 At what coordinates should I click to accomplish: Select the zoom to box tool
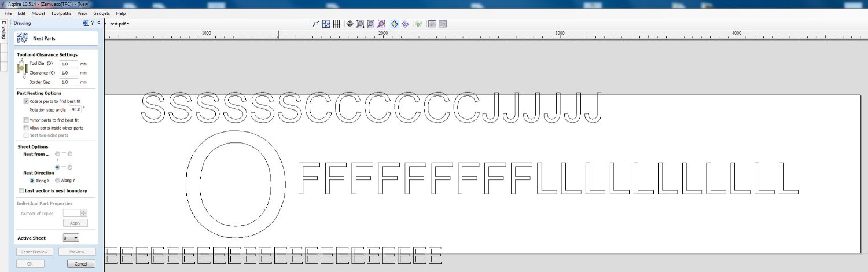tap(360, 24)
